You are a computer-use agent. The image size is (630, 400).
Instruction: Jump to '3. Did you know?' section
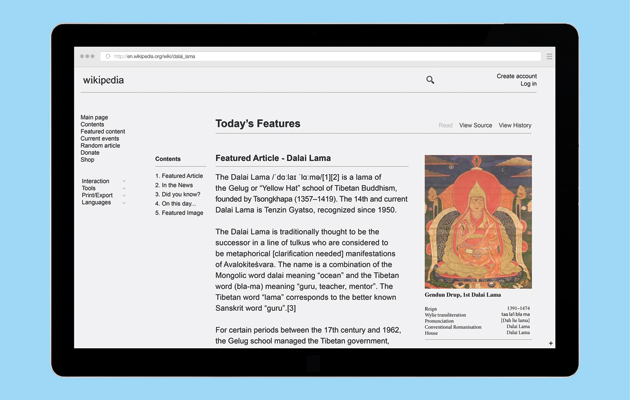178,194
